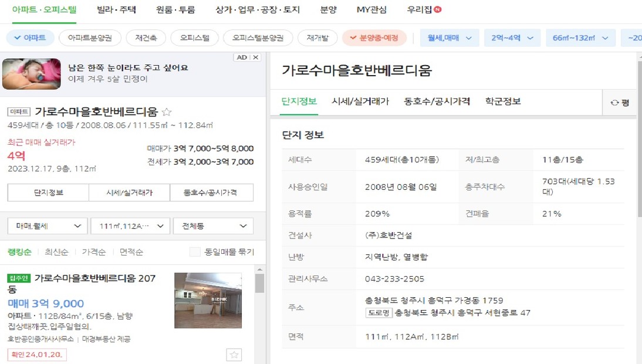The height and width of the screenshot is (364, 642).
Task: Select the (주)호반건설 builder name
Action: pos(388,235)
